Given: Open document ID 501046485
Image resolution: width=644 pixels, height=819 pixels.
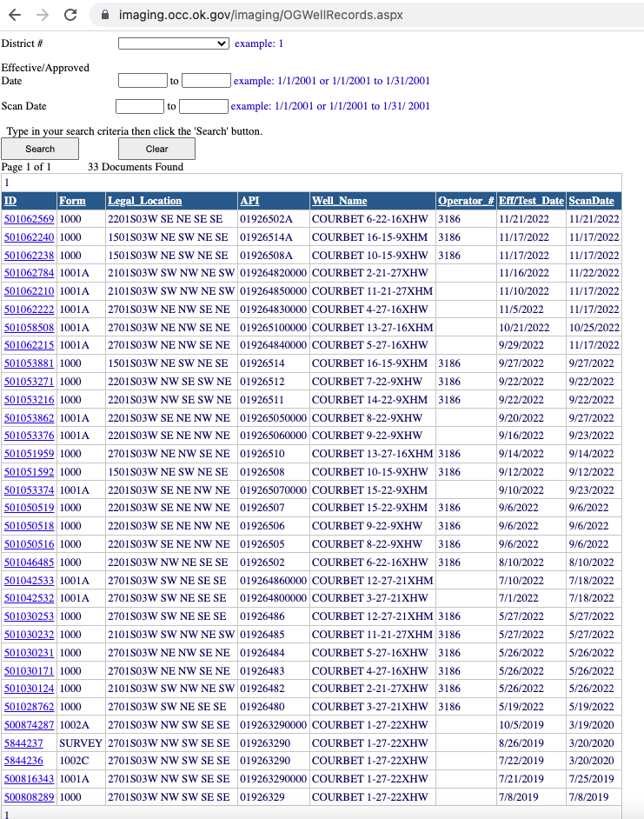Looking at the screenshot, I should (30, 562).
